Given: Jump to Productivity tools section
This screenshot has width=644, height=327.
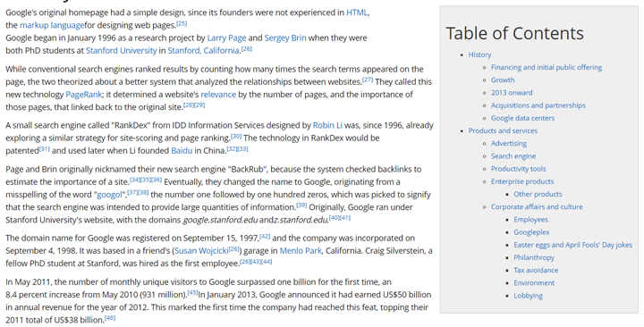Looking at the screenshot, I should (518, 170).
